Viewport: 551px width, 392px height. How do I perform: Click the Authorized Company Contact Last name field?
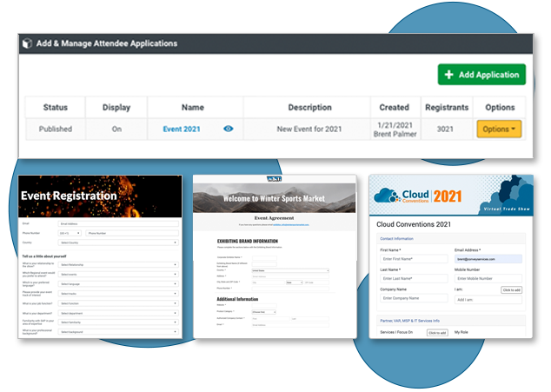[x=310, y=319]
